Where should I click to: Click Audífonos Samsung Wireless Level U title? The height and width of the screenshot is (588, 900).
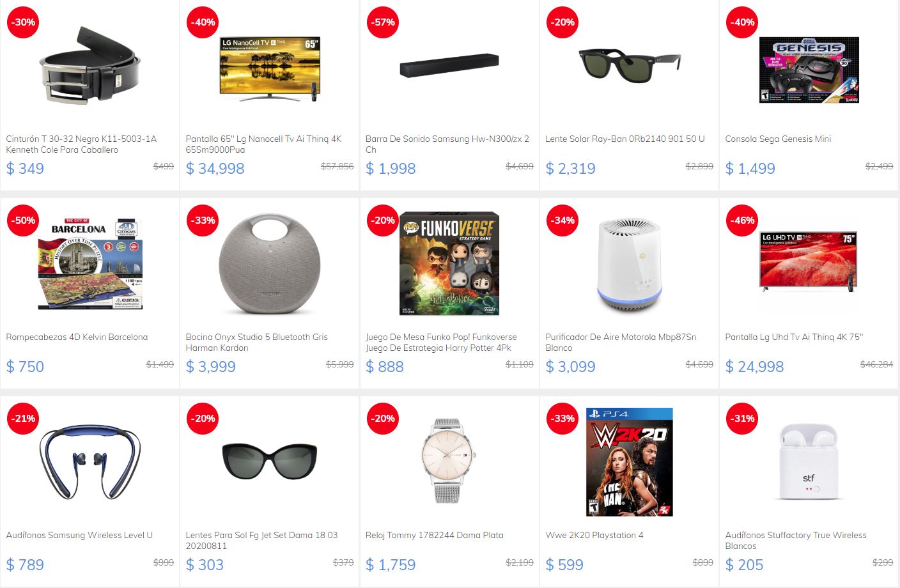click(x=79, y=535)
